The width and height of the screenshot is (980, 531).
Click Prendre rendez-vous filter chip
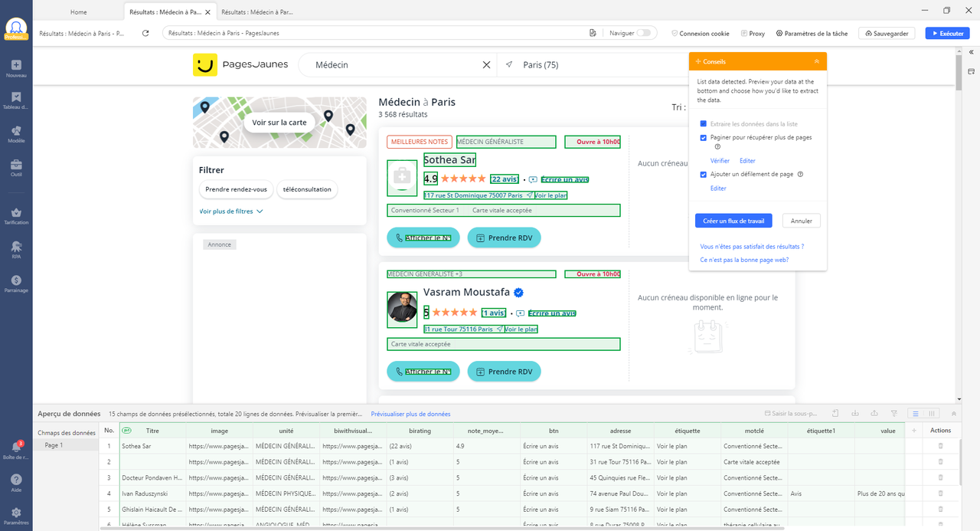coord(236,189)
